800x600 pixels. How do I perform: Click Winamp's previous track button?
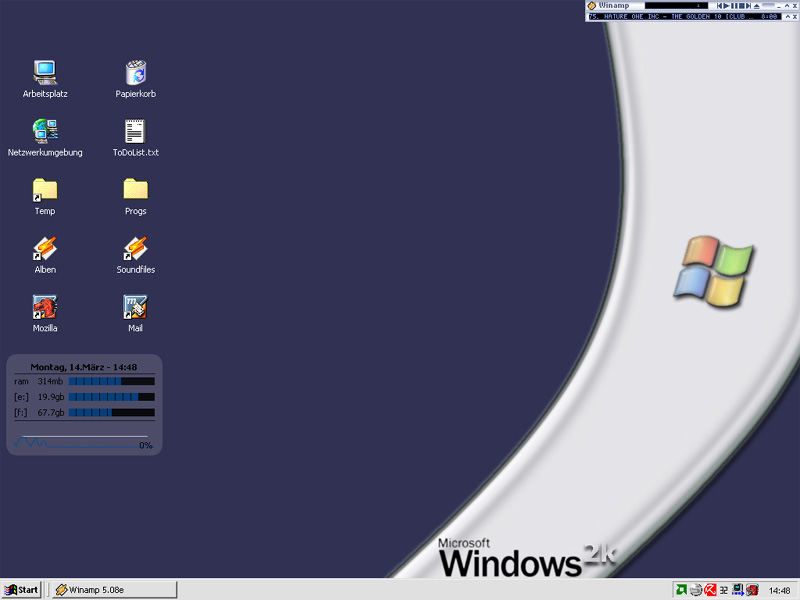click(x=719, y=6)
